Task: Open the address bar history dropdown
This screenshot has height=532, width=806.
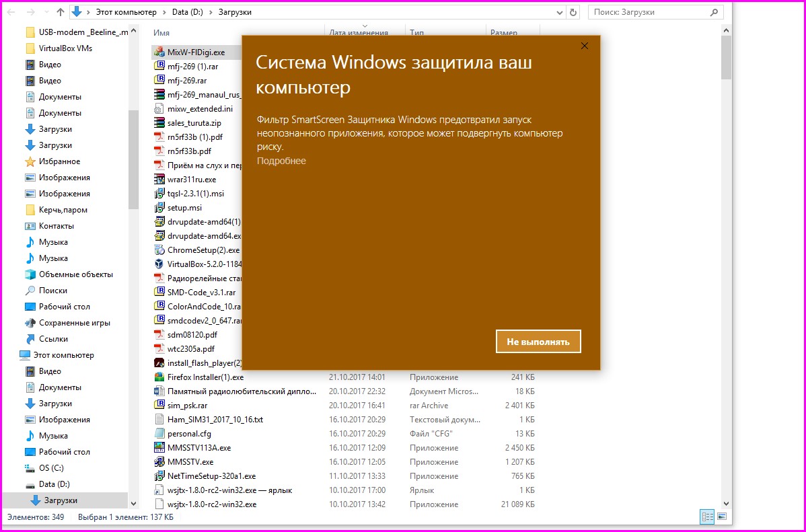Action: [x=561, y=12]
